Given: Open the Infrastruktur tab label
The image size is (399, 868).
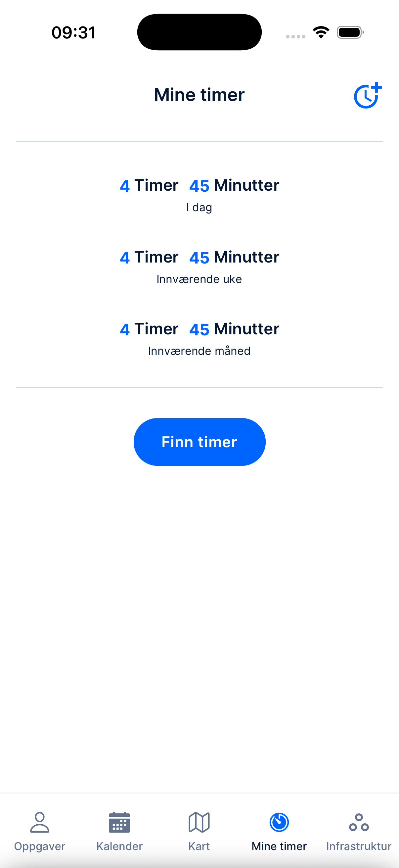Looking at the screenshot, I should [359, 846].
